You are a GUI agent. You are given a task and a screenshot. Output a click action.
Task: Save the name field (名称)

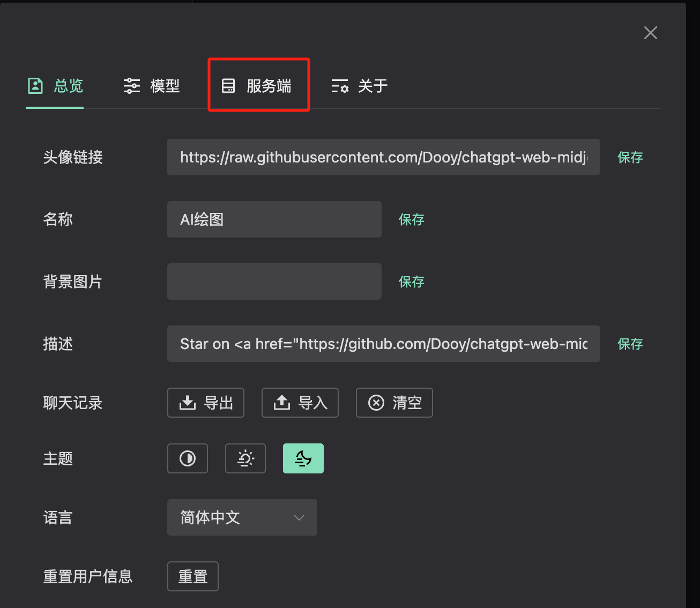click(x=412, y=219)
